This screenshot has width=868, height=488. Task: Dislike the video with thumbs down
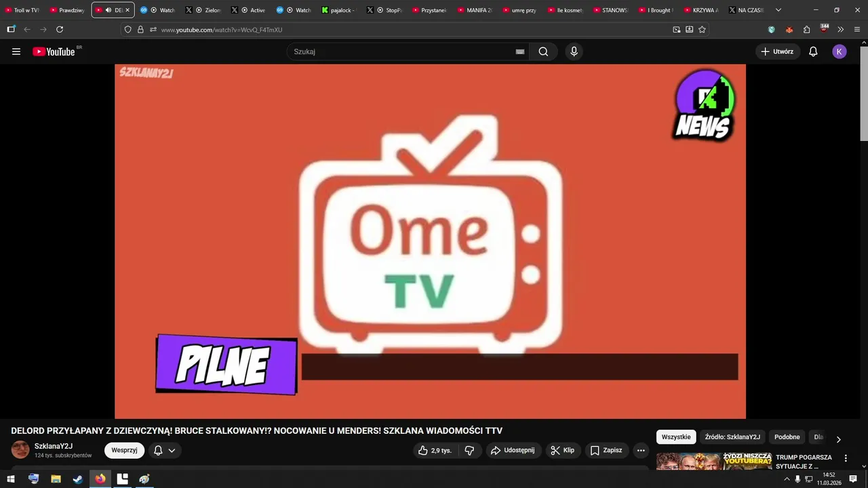click(x=469, y=450)
